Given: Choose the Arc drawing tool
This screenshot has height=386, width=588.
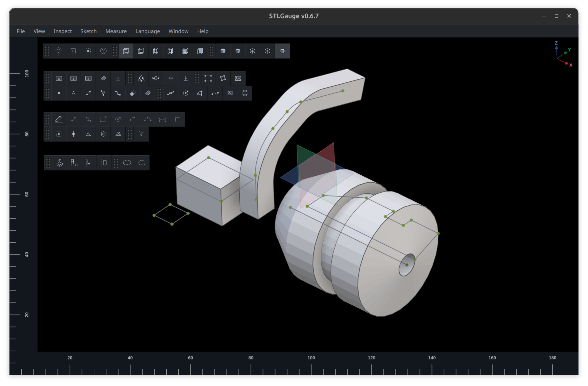Looking at the screenshot, I should pos(133,119).
